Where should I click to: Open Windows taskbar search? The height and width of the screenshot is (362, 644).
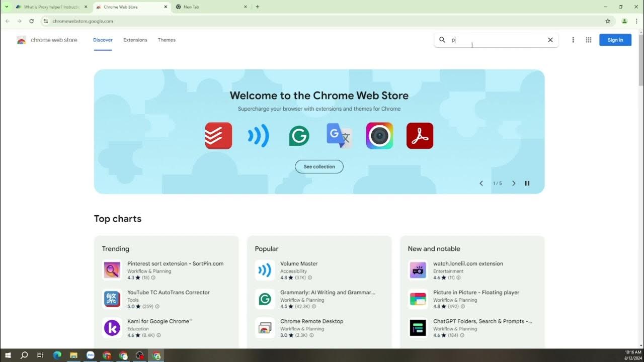tap(24, 355)
